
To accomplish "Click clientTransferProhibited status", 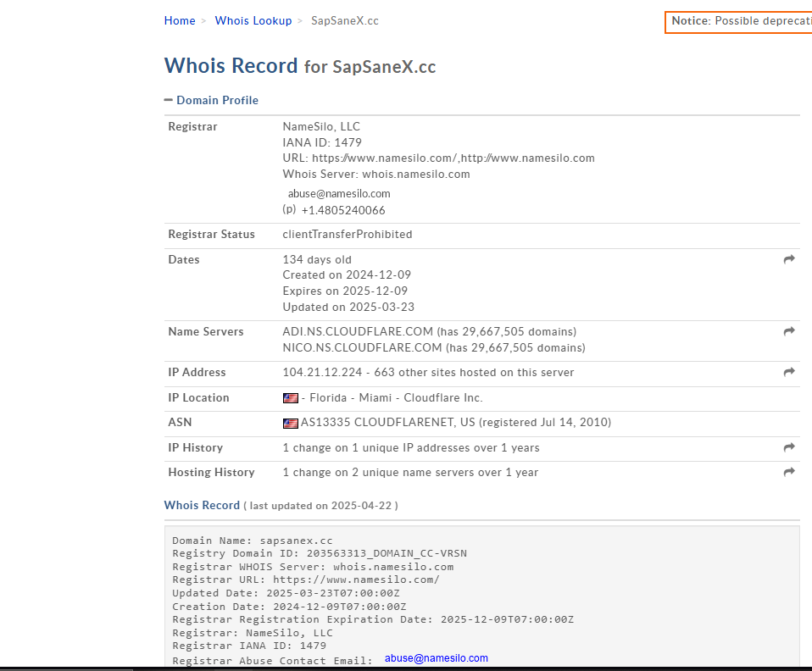I will 348,234.
